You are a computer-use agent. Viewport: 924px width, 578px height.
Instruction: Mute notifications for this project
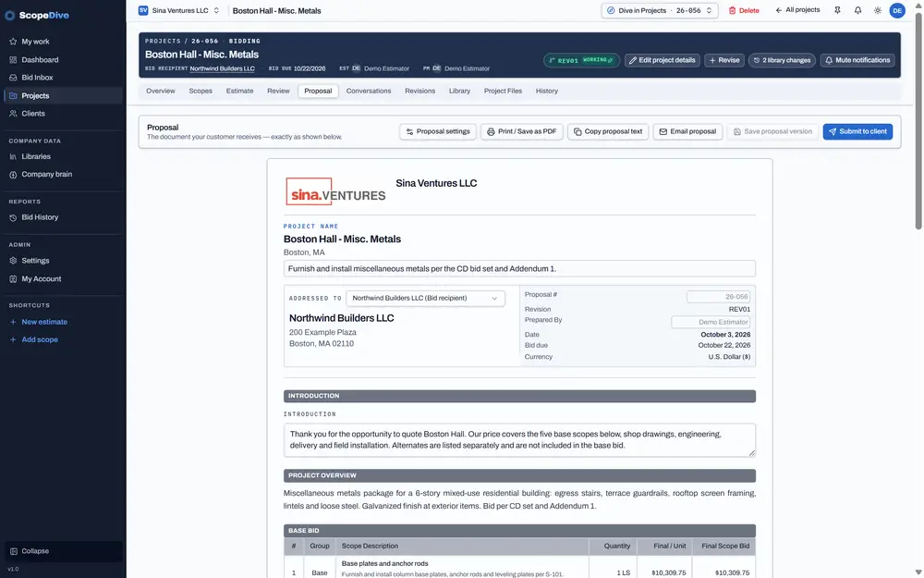(857, 60)
